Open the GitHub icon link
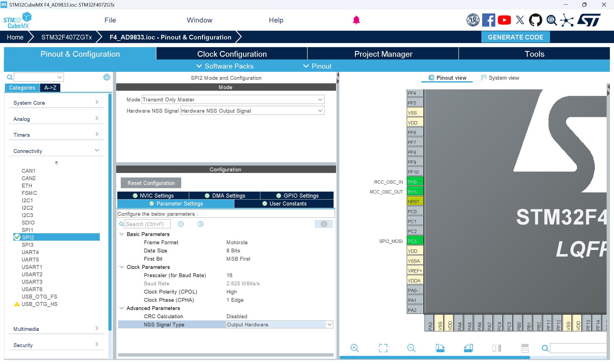This screenshot has width=614, height=364. click(535, 20)
